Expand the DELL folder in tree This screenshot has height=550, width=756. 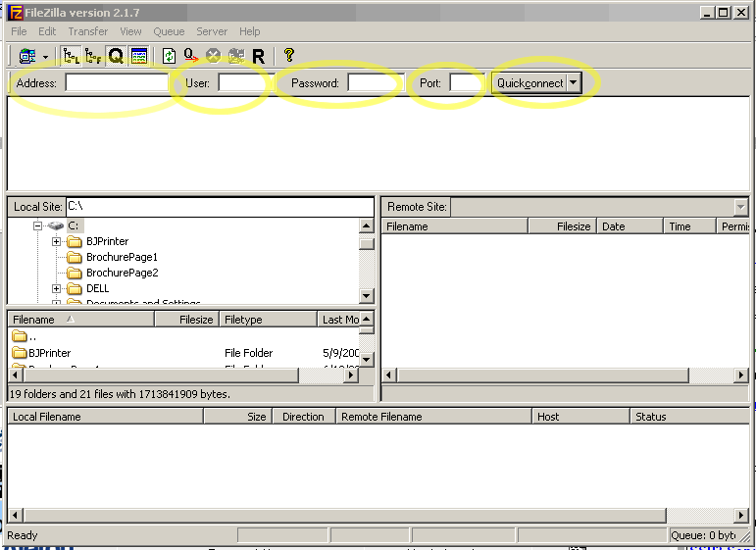pos(57,289)
